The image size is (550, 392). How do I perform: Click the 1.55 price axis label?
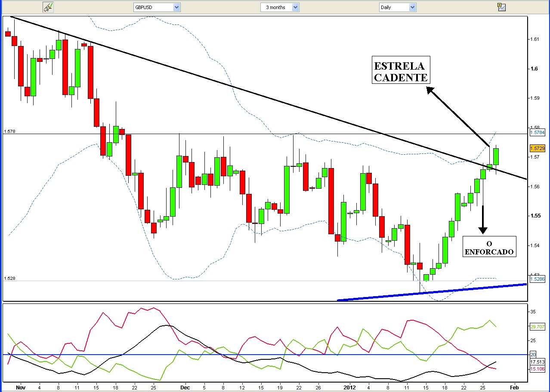[x=535, y=216]
